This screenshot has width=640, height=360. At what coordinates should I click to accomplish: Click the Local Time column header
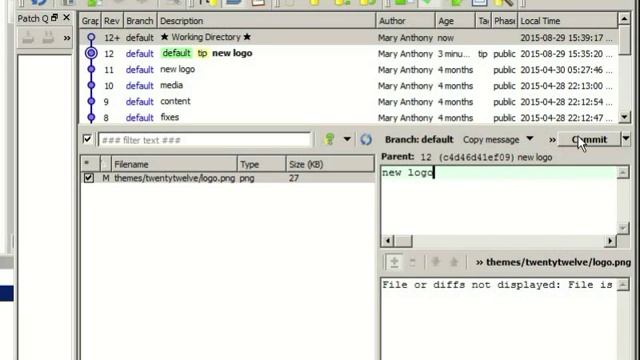pos(567,21)
